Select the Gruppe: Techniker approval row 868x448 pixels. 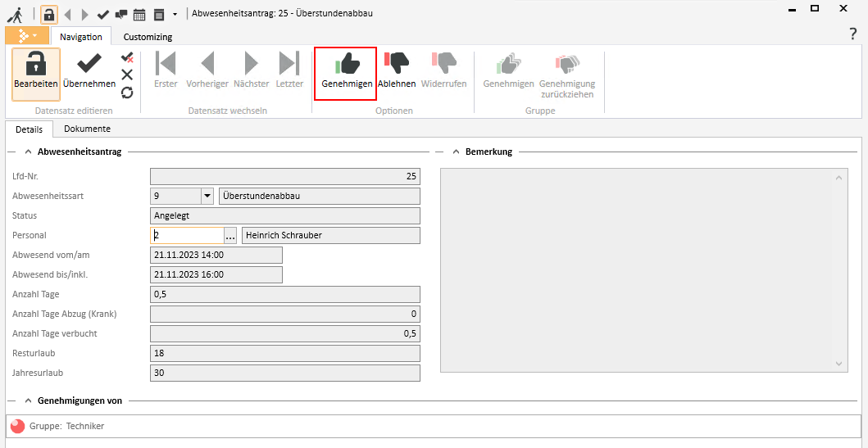[434, 426]
